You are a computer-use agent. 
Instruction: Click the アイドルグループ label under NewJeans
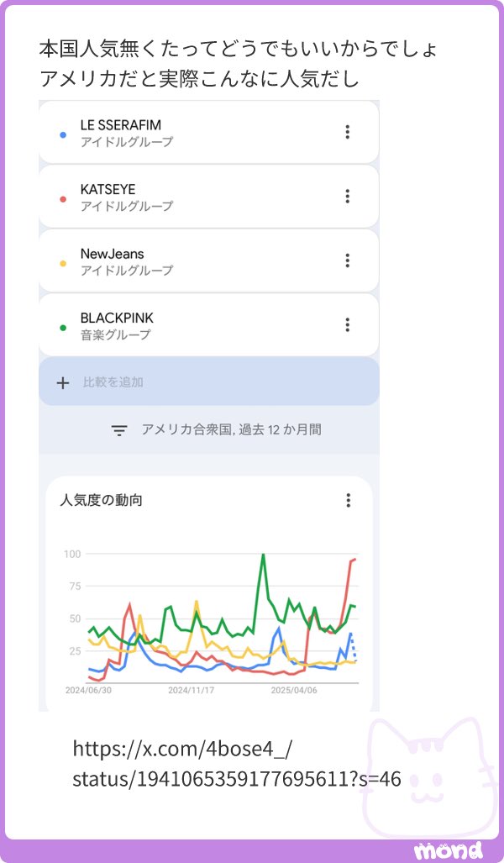[x=127, y=271]
